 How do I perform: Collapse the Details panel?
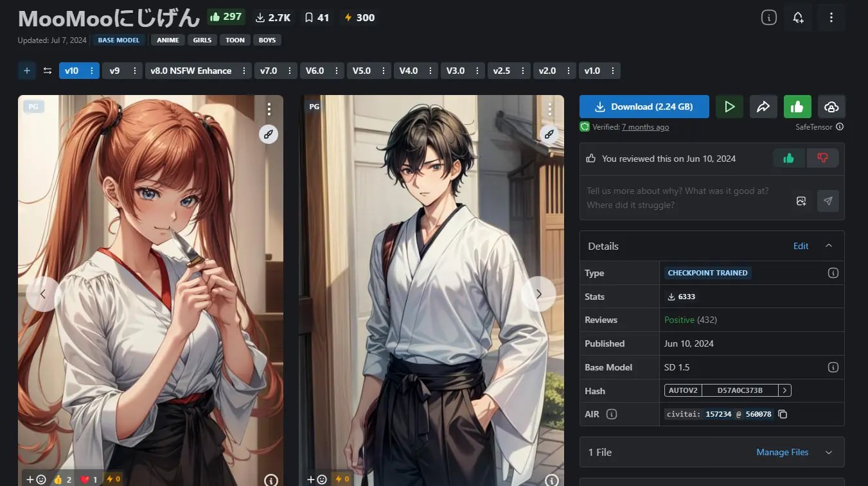point(829,246)
